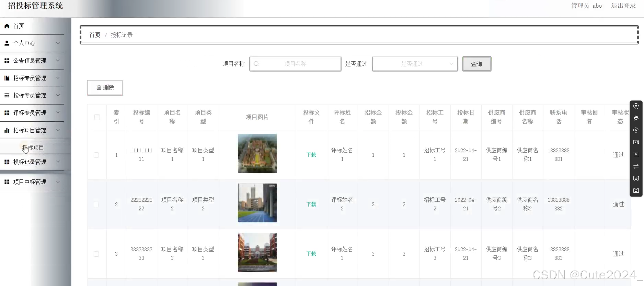Image resolution: width=644 pixels, height=286 pixels.
Task: Click the compress icon in side toolbar
Action: pyautogui.click(x=636, y=178)
